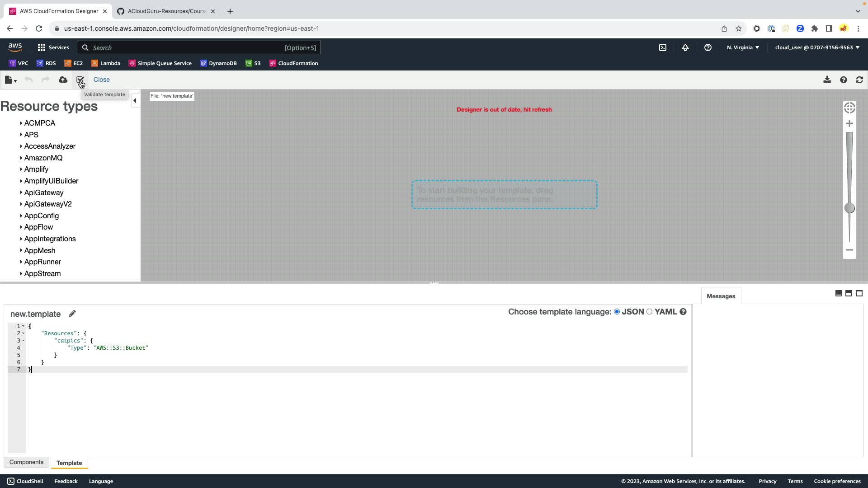
Task: Open the AWS CloudShell terminal icon
Action: click(663, 47)
